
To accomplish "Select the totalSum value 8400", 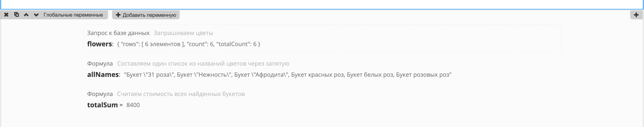I will click(x=133, y=105).
